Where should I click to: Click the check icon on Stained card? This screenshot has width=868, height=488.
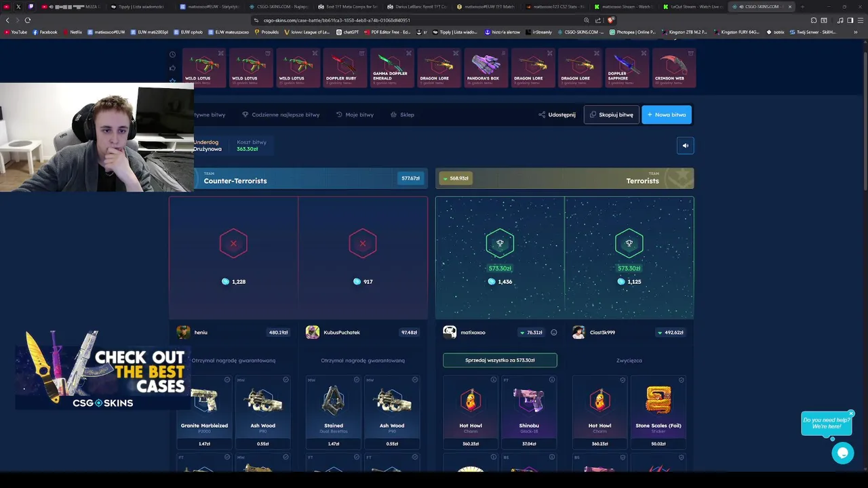pyautogui.click(x=357, y=380)
